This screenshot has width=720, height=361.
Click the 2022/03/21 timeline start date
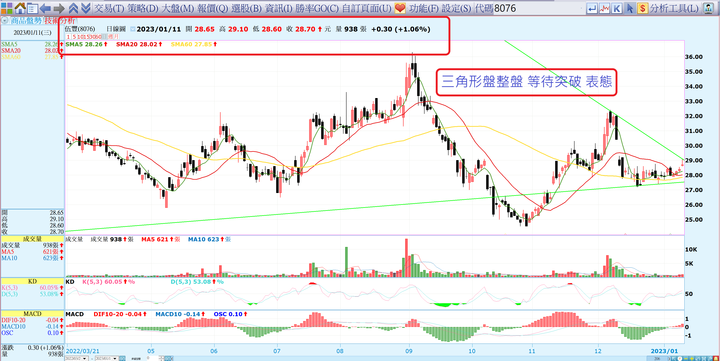(x=83, y=350)
